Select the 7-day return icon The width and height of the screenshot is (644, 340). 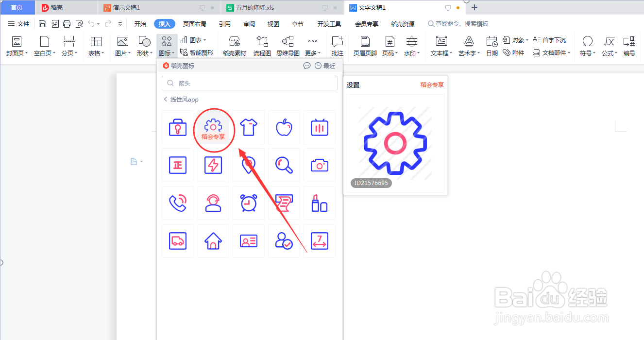pyautogui.click(x=320, y=241)
